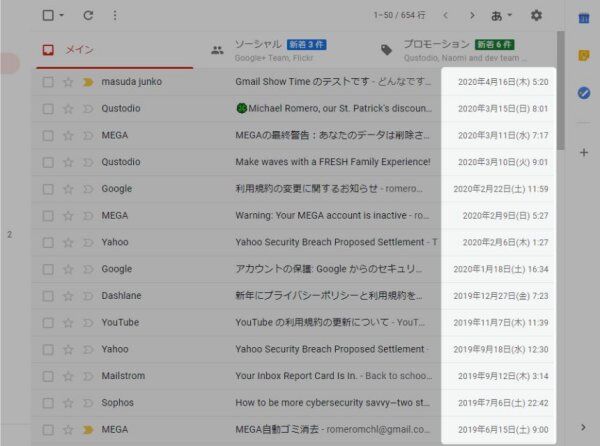Star the masuda junko email
Screen dimensions: 600x446
click(x=68, y=82)
